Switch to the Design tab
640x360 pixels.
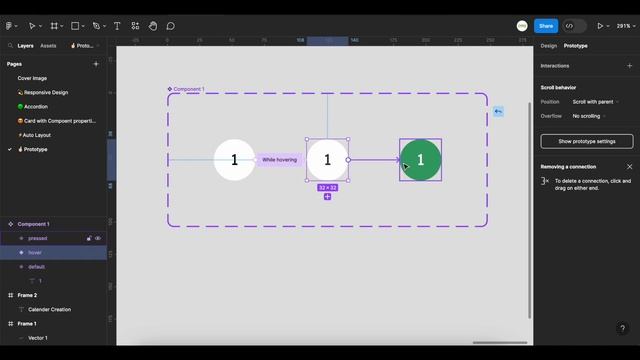click(x=549, y=46)
